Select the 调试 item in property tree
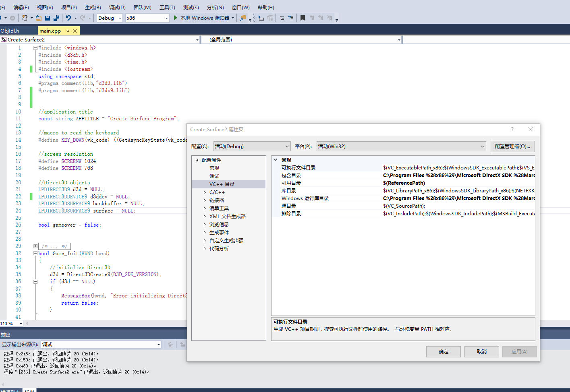 [214, 176]
